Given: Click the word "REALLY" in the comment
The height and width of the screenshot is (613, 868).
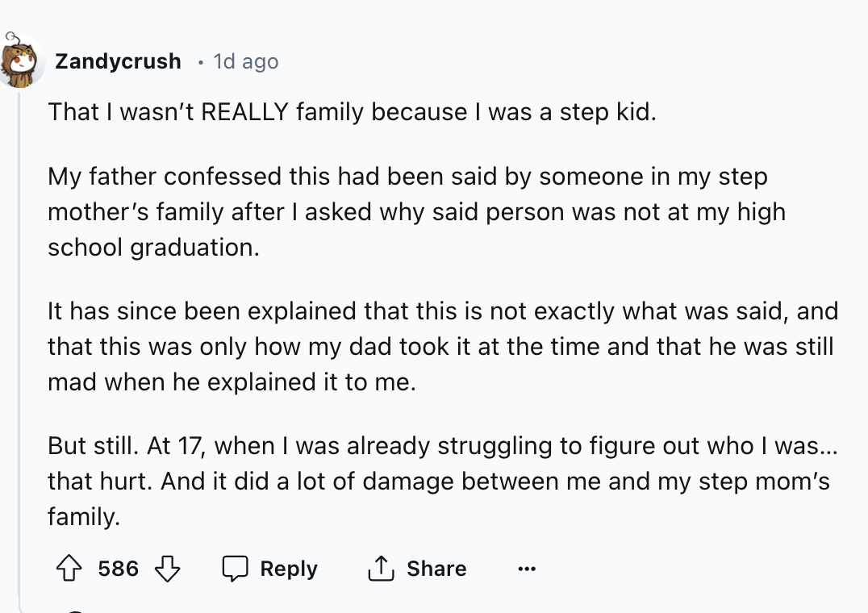Looking at the screenshot, I should click(x=244, y=111).
